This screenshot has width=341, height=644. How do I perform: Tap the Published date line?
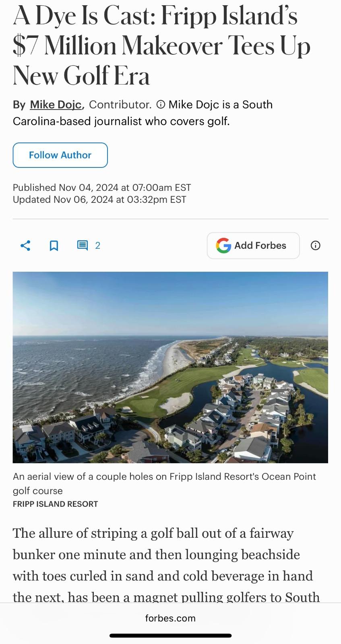(x=102, y=188)
